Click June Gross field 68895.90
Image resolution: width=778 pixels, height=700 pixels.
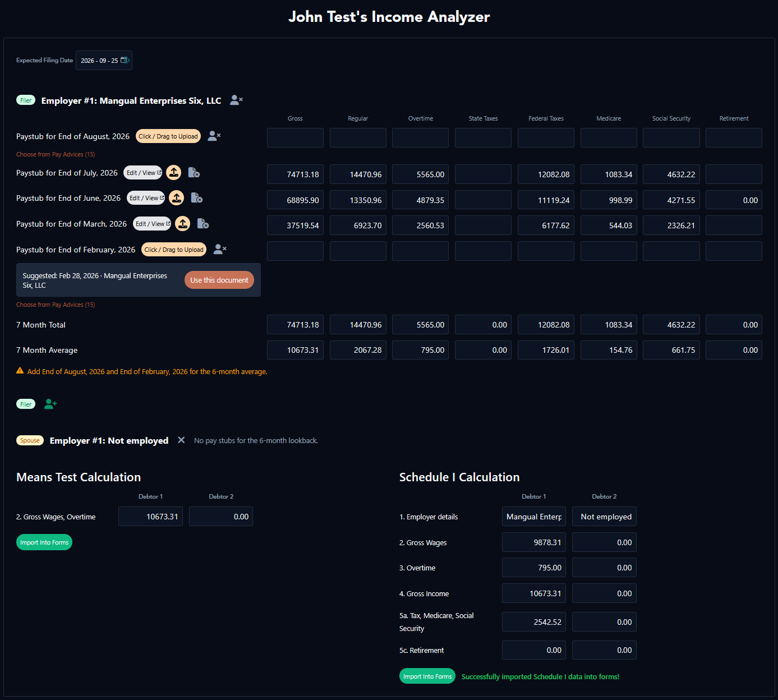(295, 200)
